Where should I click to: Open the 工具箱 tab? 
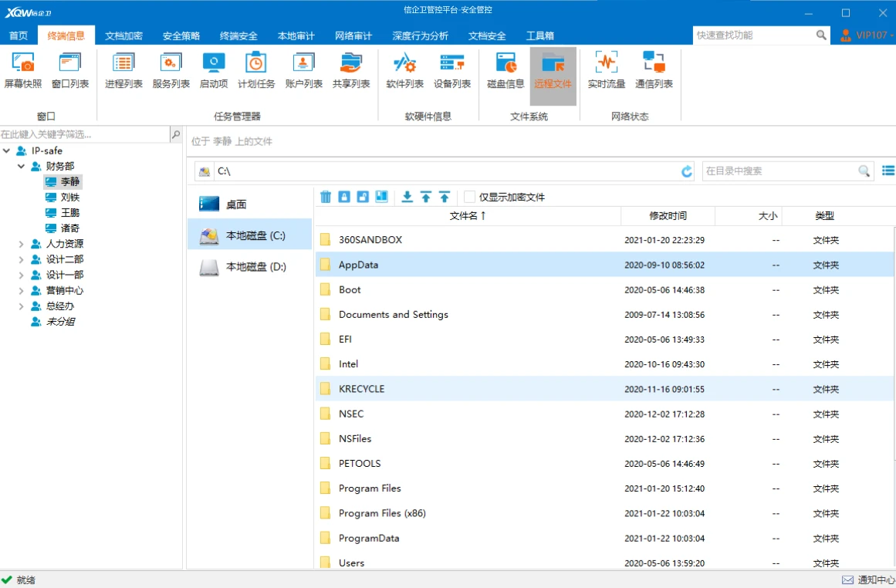(540, 35)
